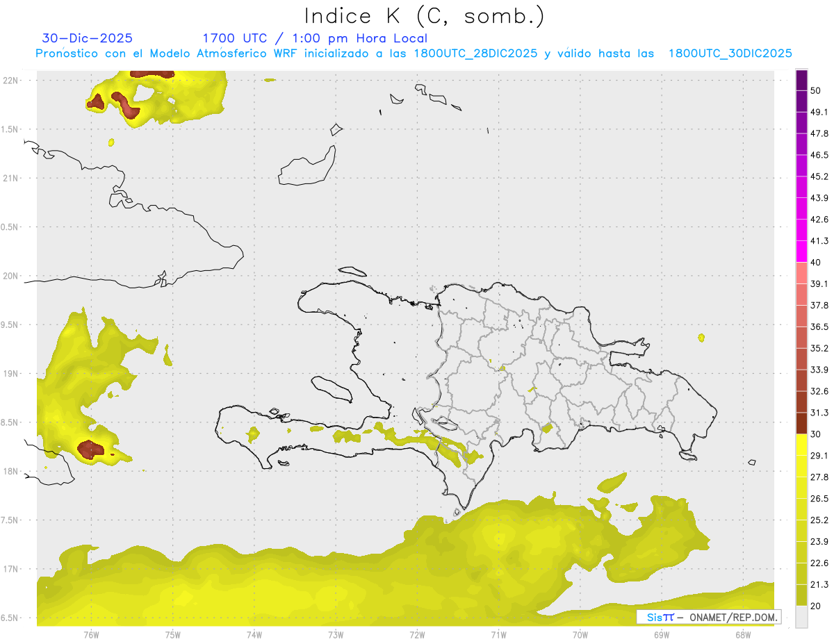
Task: Click the 'Indice K (C, somb.)' title
Action: pyautogui.click(x=425, y=17)
